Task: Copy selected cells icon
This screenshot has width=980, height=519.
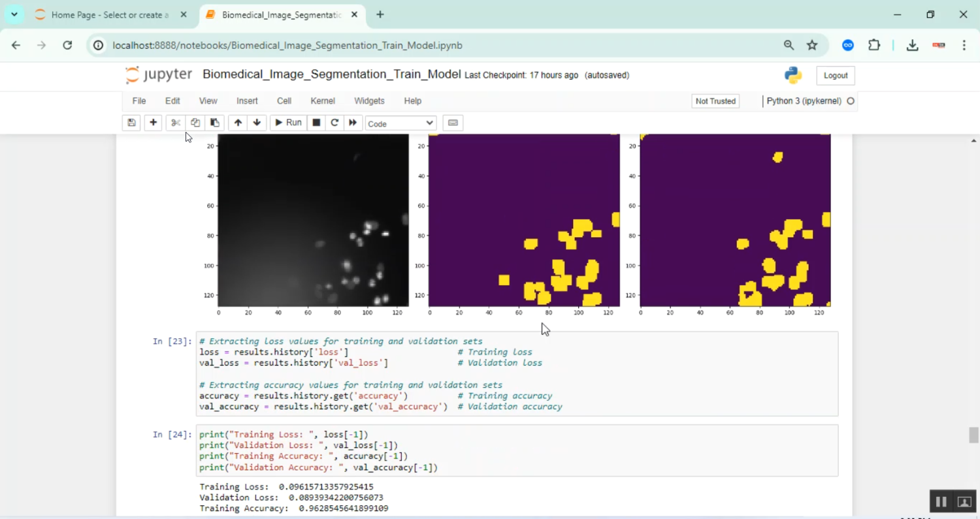Action: tap(195, 123)
